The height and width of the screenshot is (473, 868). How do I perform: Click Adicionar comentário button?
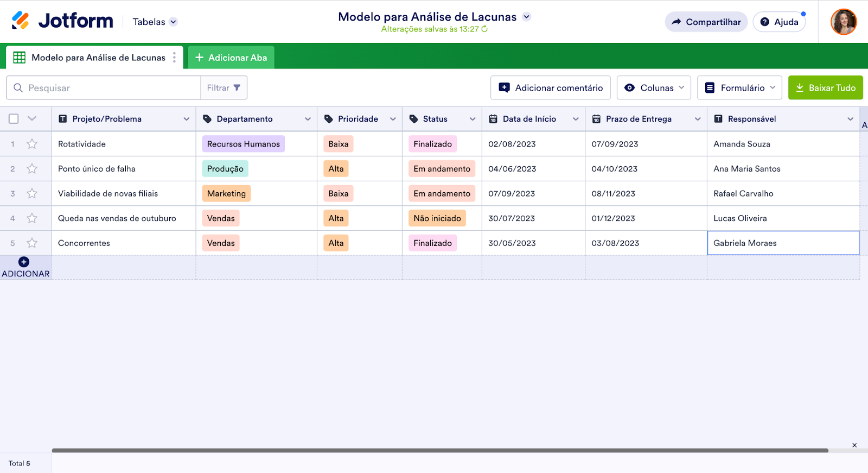tap(551, 87)
